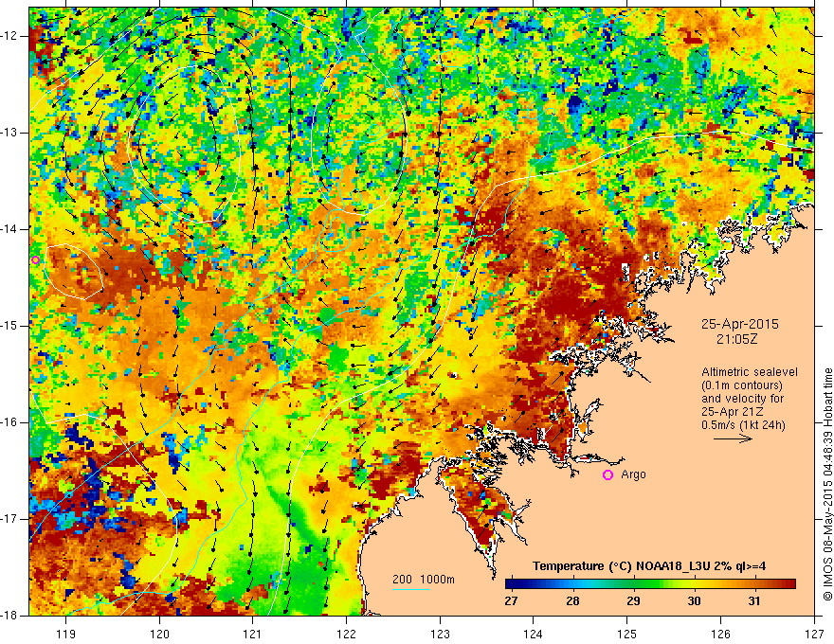The height and width of the screenshot is (644, 834).
Task: Click the cyan 200 1000m depth contour legend line
Action: coord(411,589)
